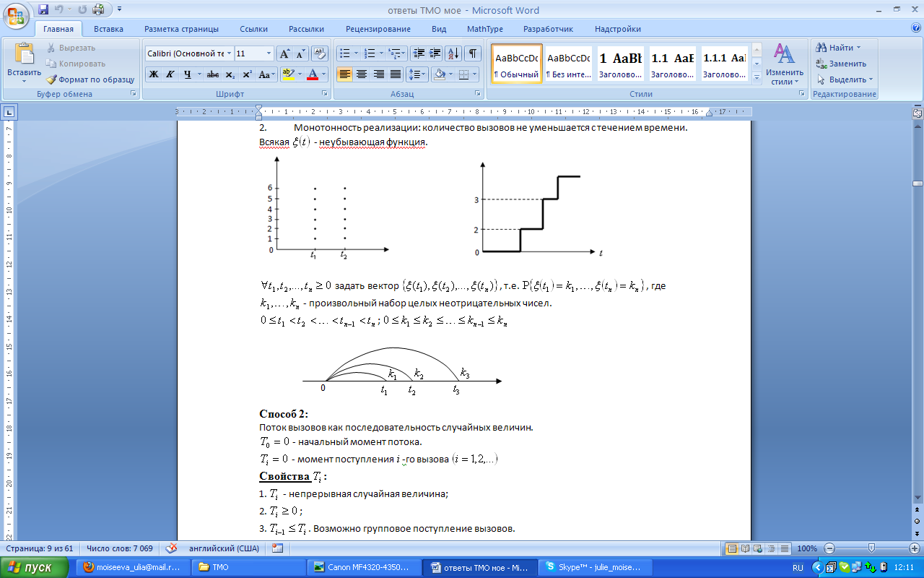Apply yellow text highlight color

point(287,74)
